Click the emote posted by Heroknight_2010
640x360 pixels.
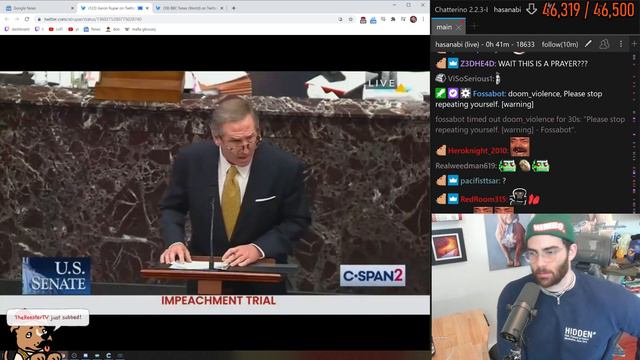520,147
